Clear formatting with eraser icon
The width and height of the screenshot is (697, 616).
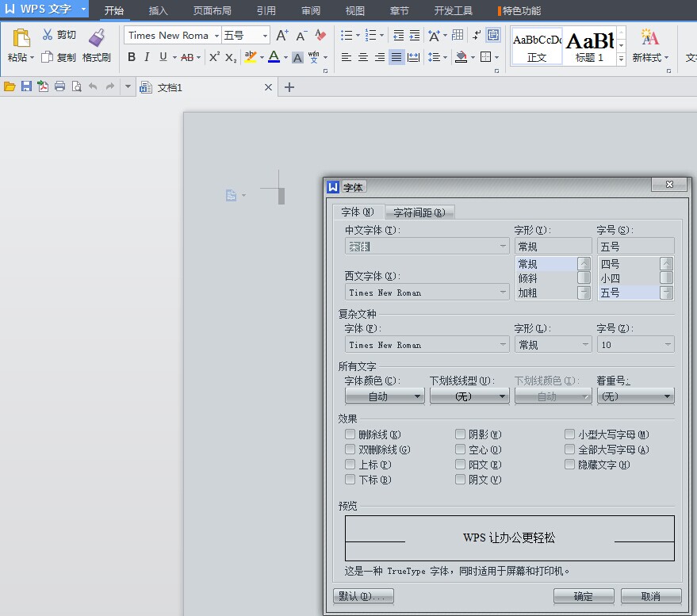(x=320, y=35)
